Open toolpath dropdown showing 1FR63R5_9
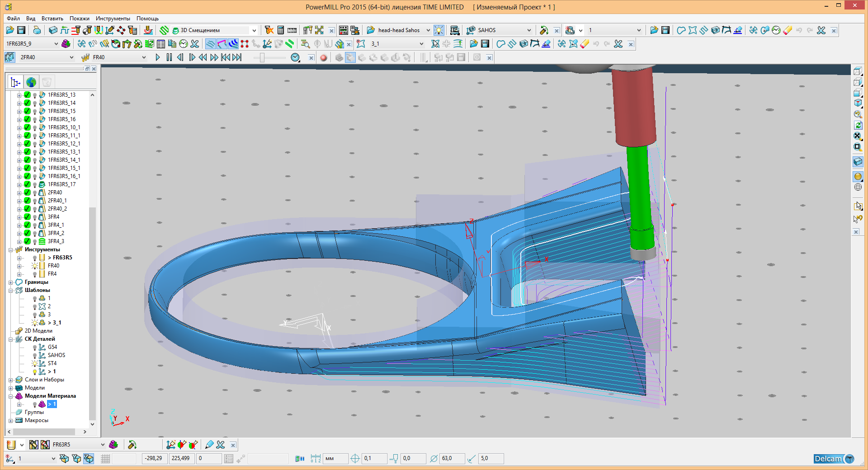This screenshot has width=868, height=470. pyautogui.click(x=32, y=44)
